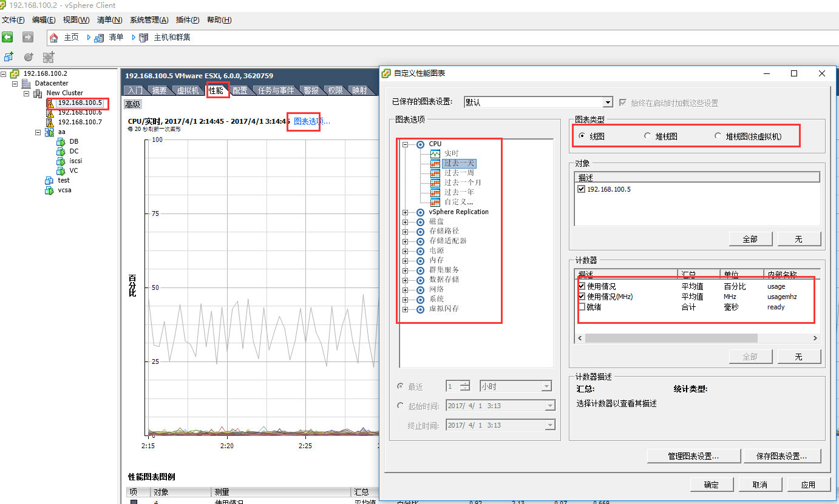839x504 pixels.
Task: Select the 线图 radio button
Action: 582,136
